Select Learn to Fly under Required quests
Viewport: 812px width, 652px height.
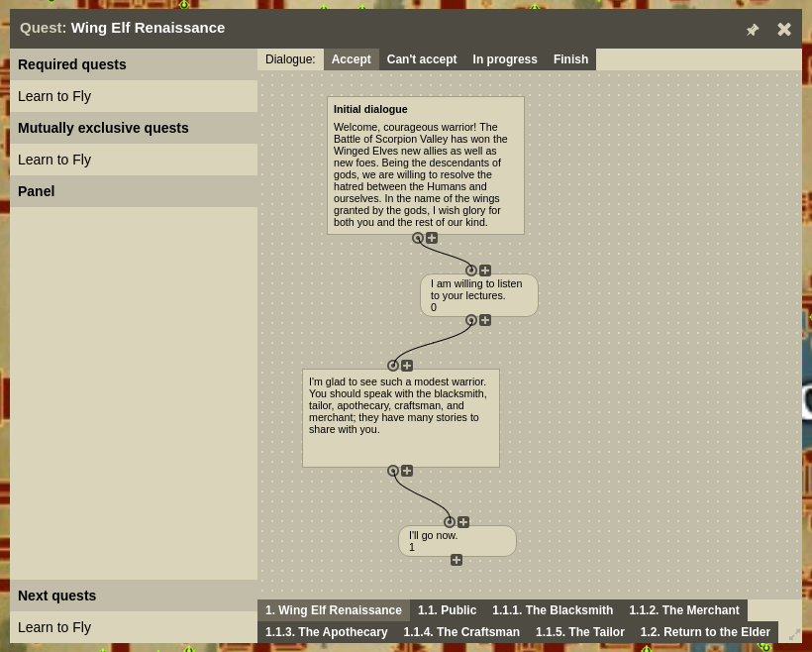pos(54,96)
